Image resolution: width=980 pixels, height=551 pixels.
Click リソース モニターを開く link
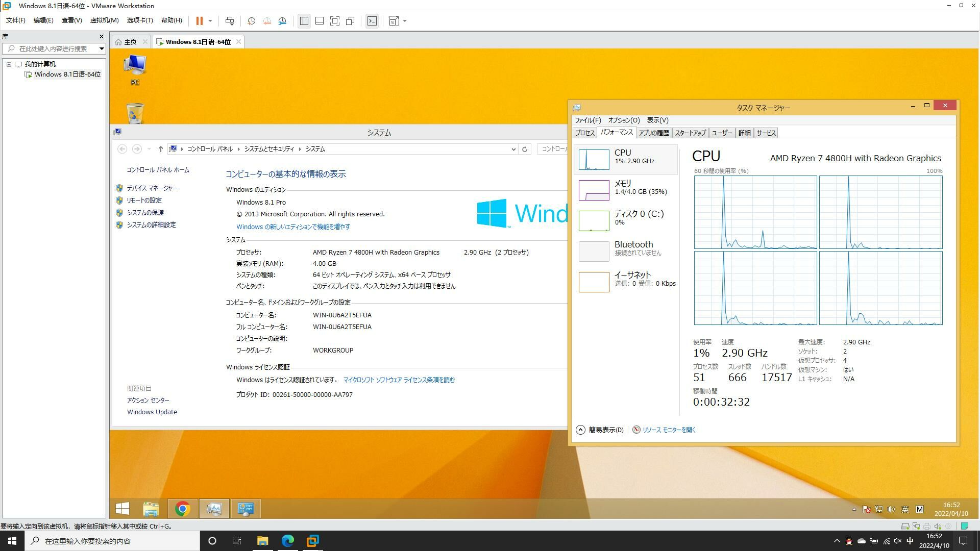click(669, 430)
